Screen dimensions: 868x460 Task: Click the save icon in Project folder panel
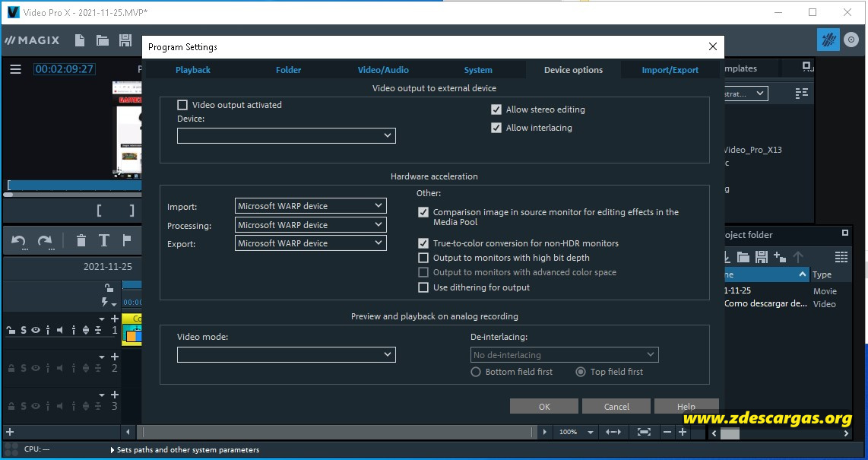[761, 257]
